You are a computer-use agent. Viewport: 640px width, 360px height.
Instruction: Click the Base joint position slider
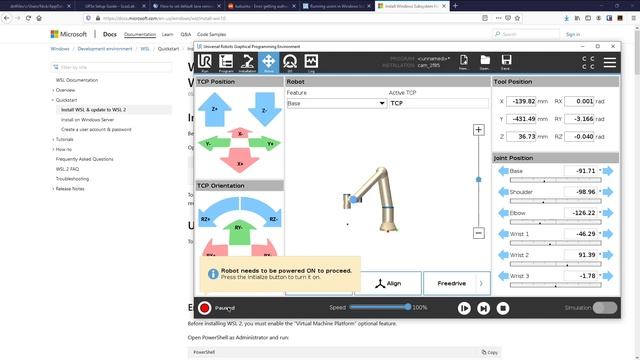(556, 180)
